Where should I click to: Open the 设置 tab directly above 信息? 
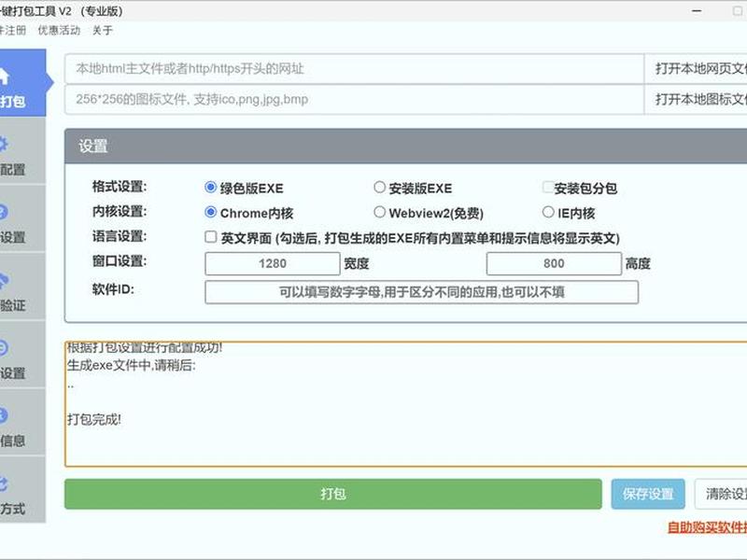(x=22, y=355)
